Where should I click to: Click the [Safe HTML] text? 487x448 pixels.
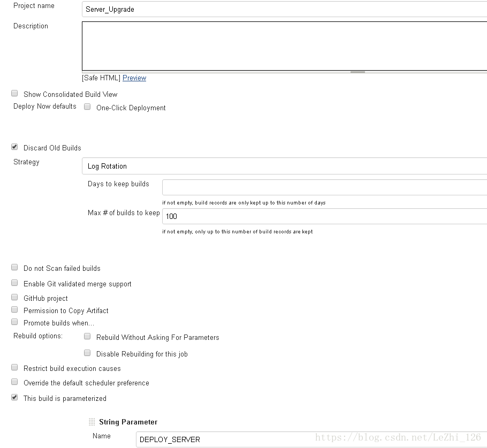pyautogui.click(x=101, y=78)
